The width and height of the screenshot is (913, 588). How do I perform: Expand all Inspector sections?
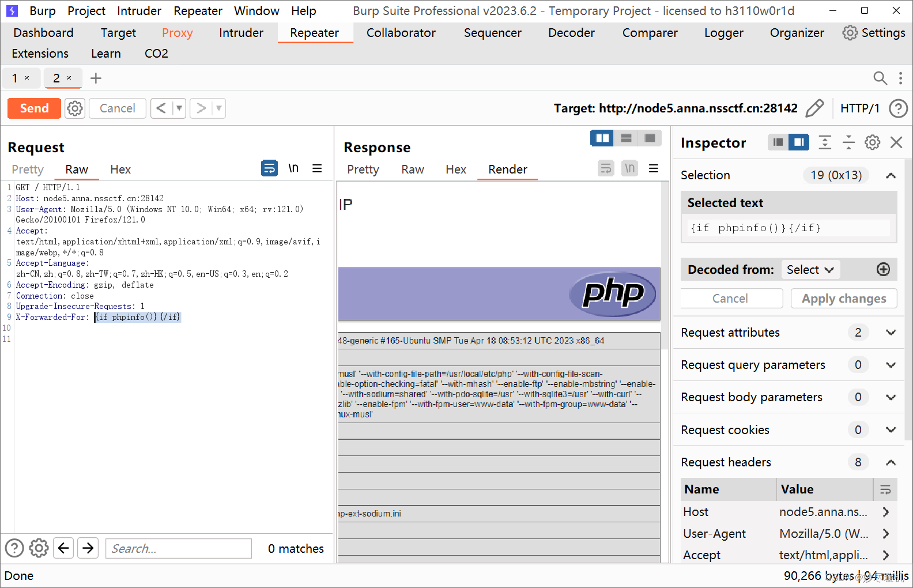coord(825,142)
